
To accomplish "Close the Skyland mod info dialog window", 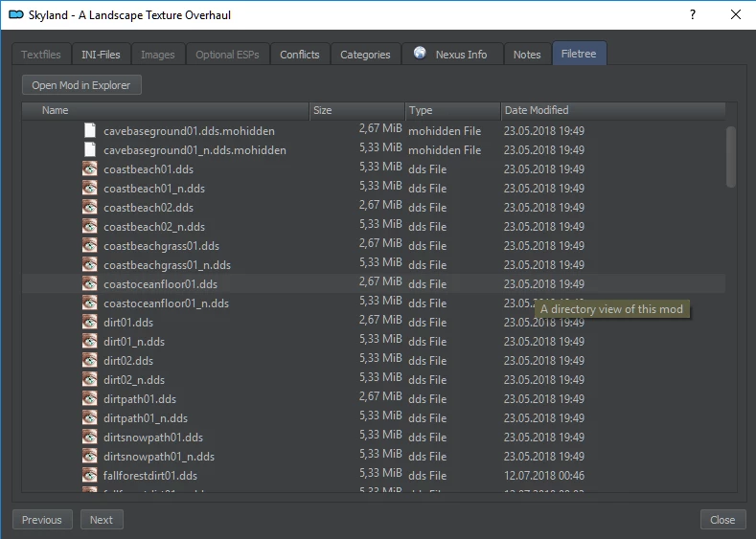I will pos(736,14).
